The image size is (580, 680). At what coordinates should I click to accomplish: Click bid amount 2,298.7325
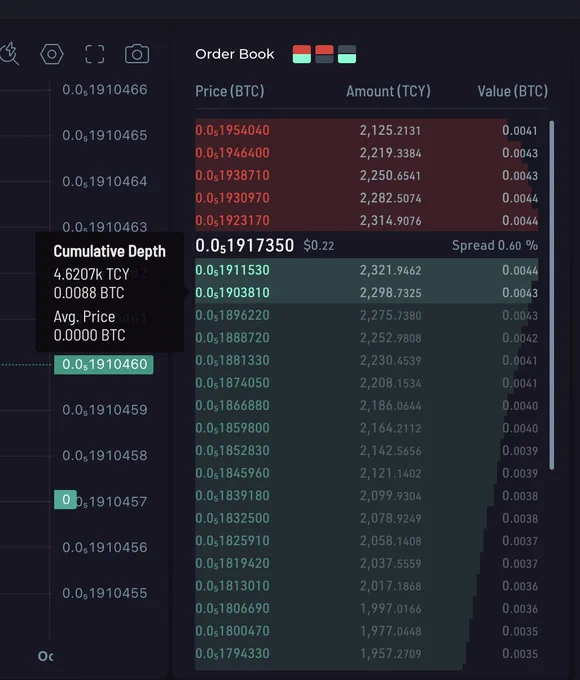click(390, 293)
